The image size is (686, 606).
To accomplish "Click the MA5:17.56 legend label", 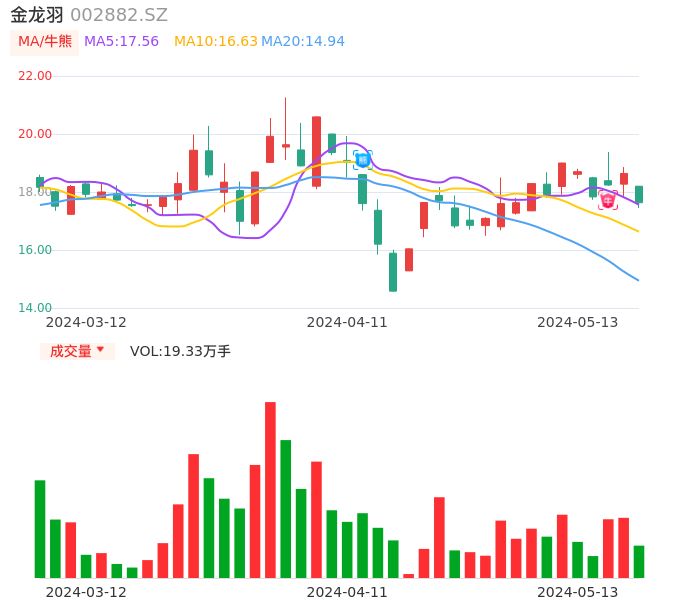I will coord(121,41).
